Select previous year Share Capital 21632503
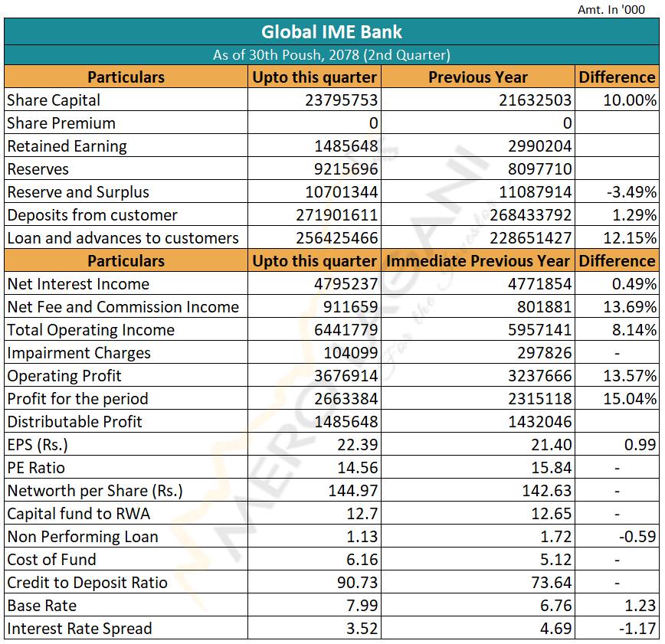 point(536,100)
